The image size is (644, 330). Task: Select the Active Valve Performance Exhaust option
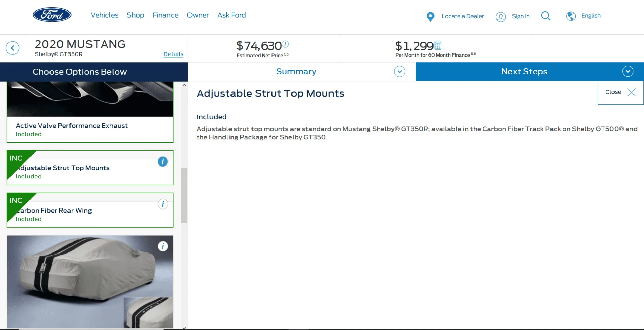point(90,112)
